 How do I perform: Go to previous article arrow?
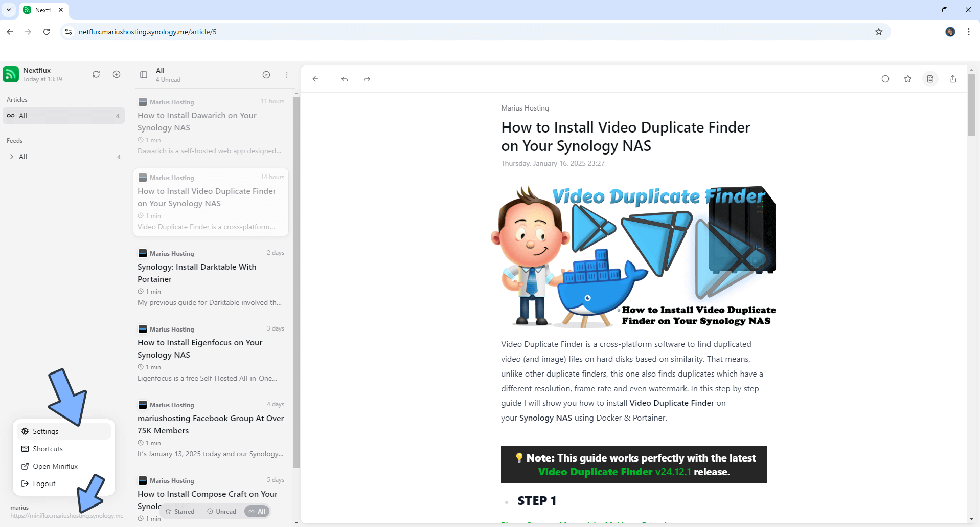pyautogui.click(x=345, y=79)
